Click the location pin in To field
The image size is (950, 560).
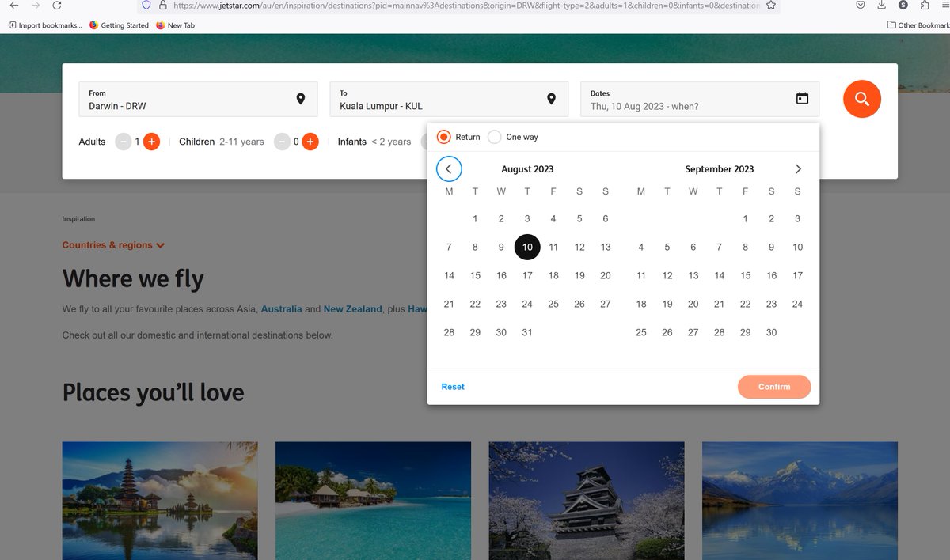point(552,99)
